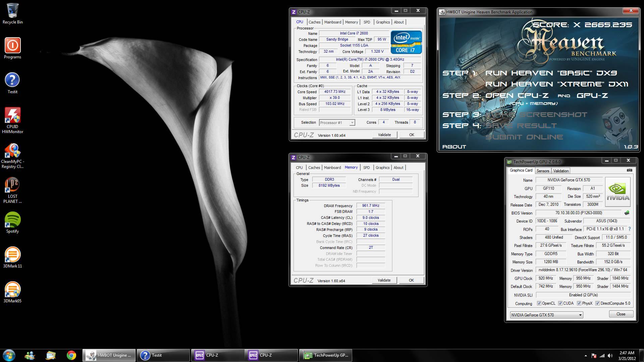Switch to Sensors tab in GPU-Z
Image resolution: width=644 pixels, height=362 pixels.
coord(543,171)
